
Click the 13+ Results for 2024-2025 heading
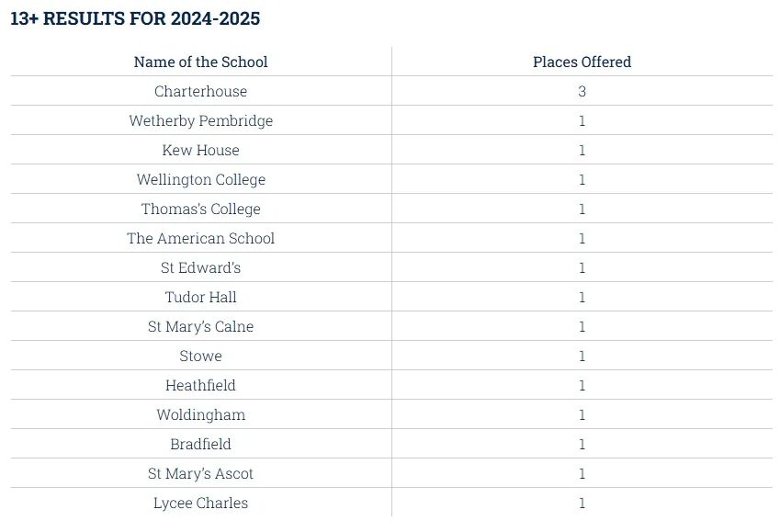135,18
